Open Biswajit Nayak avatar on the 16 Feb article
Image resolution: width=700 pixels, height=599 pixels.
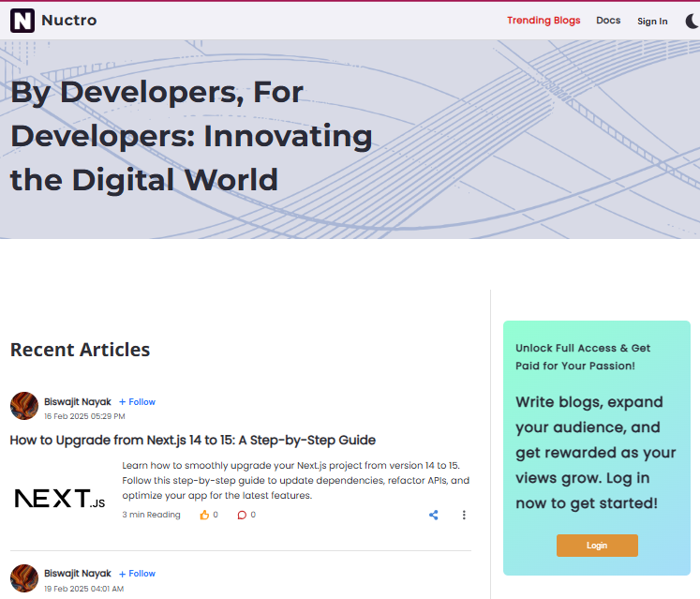point(24,406)
